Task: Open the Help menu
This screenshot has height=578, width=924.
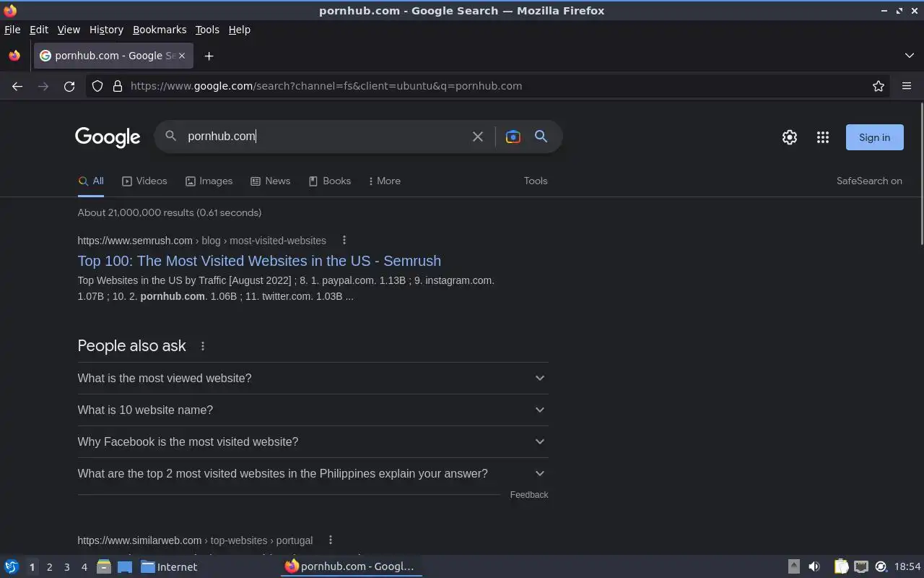Action: click(x=239, y=30)
